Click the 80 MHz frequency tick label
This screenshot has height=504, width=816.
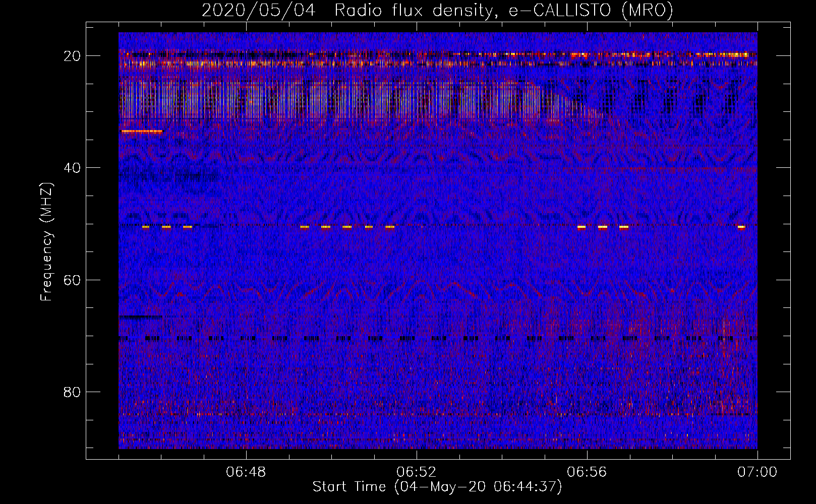tap(73, 392)
